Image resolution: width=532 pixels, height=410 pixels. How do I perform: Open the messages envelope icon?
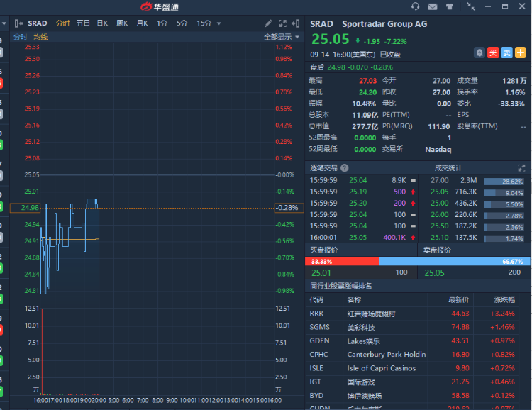433,6
